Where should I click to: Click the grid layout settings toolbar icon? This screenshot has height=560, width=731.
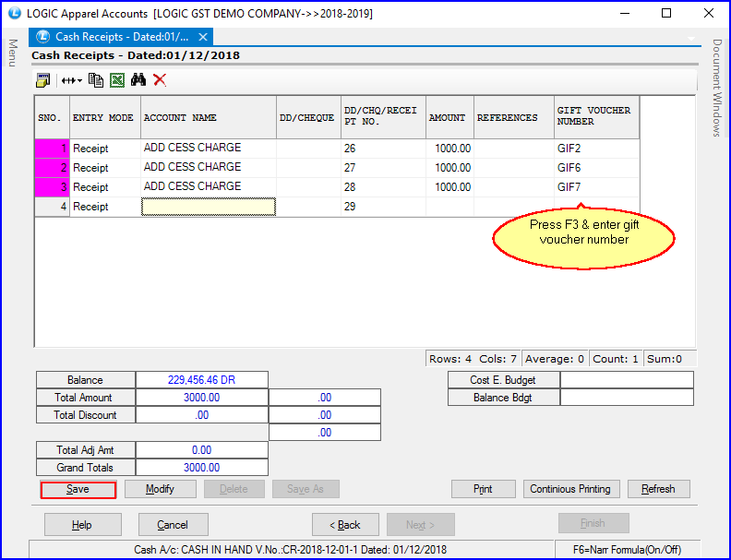pos(42,80)
